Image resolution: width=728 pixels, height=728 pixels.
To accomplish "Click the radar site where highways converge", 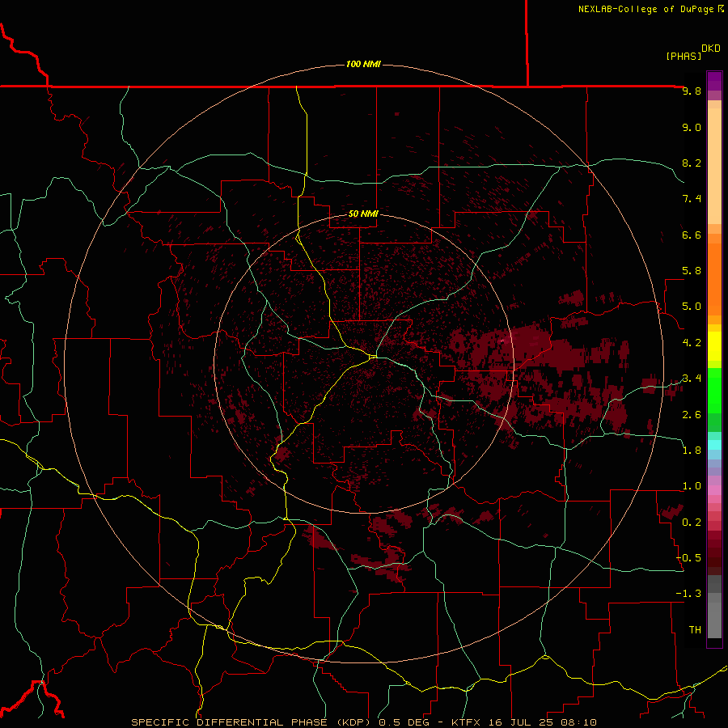I will click(373, 356).
